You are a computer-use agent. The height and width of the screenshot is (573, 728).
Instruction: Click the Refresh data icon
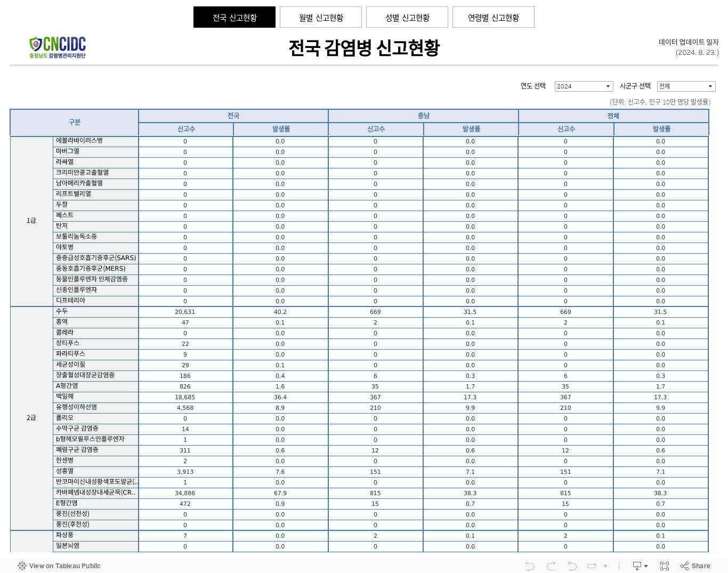coord(592,566)
